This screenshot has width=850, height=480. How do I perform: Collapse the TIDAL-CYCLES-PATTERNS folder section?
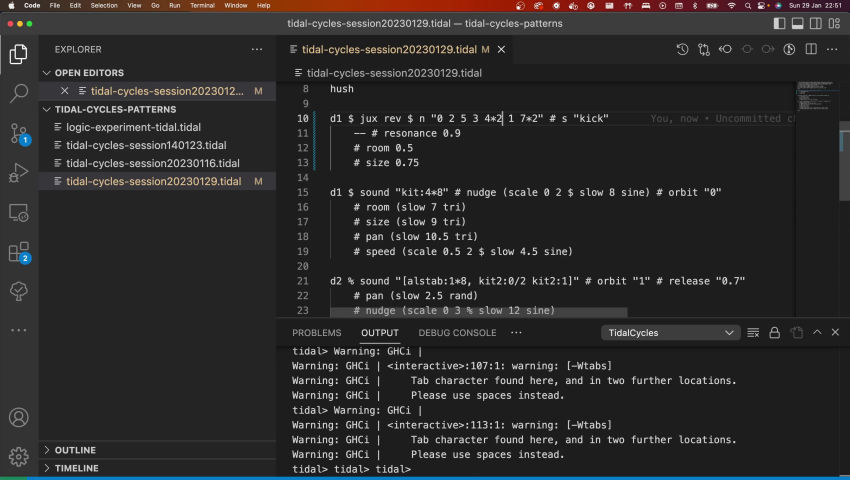47,109
